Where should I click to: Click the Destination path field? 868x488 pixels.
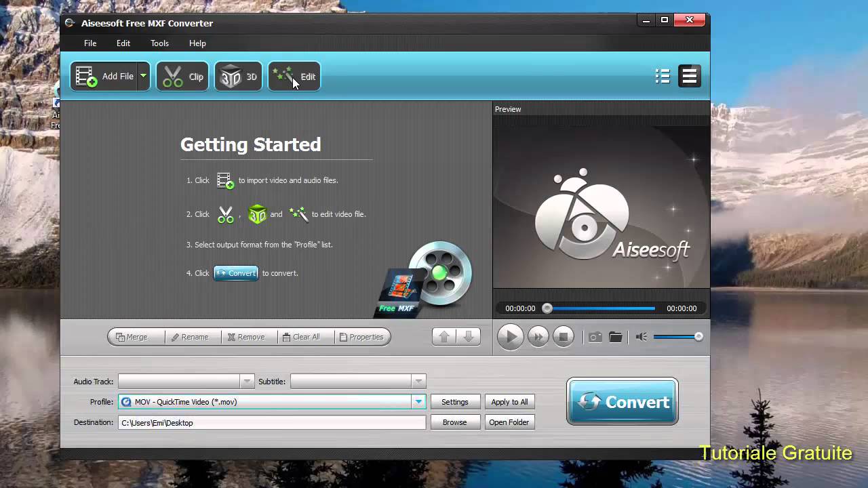pos(272,422)
